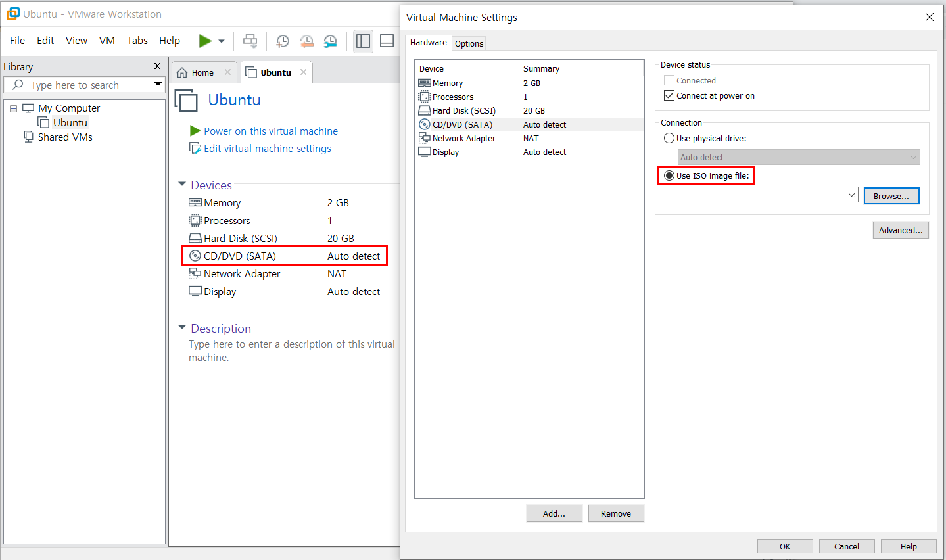946x560 pixels.
Task: Click the Take Snapshot toolbar icon
Action: tap(282, 41)
